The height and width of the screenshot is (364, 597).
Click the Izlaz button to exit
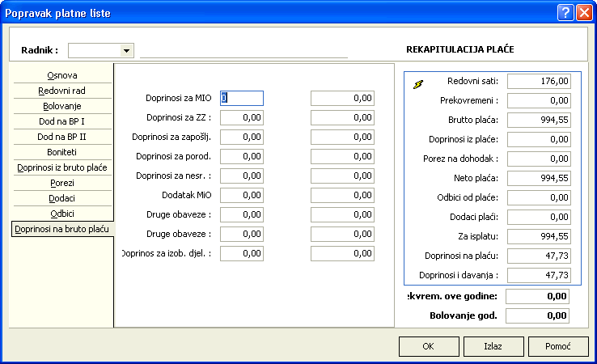(493, 346)
